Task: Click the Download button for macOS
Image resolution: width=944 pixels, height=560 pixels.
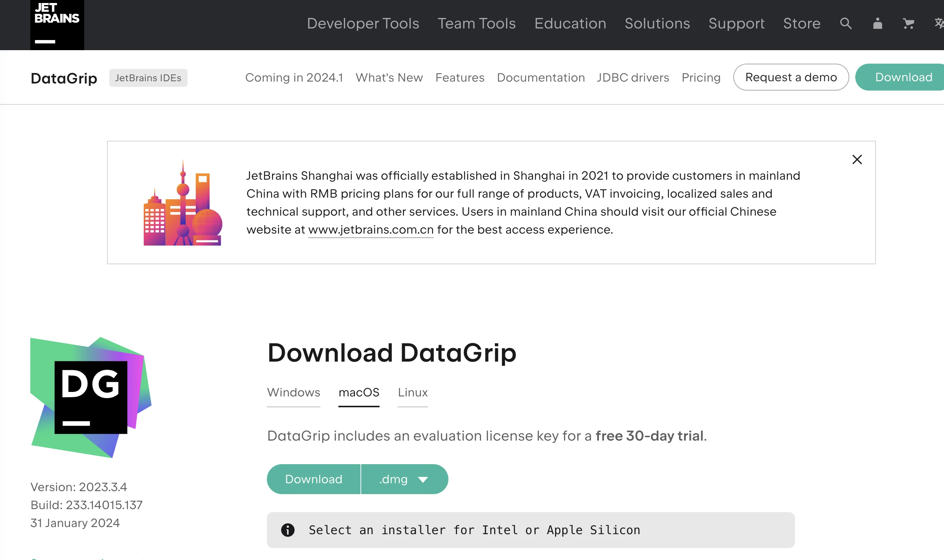Action: tap(313, 479)
